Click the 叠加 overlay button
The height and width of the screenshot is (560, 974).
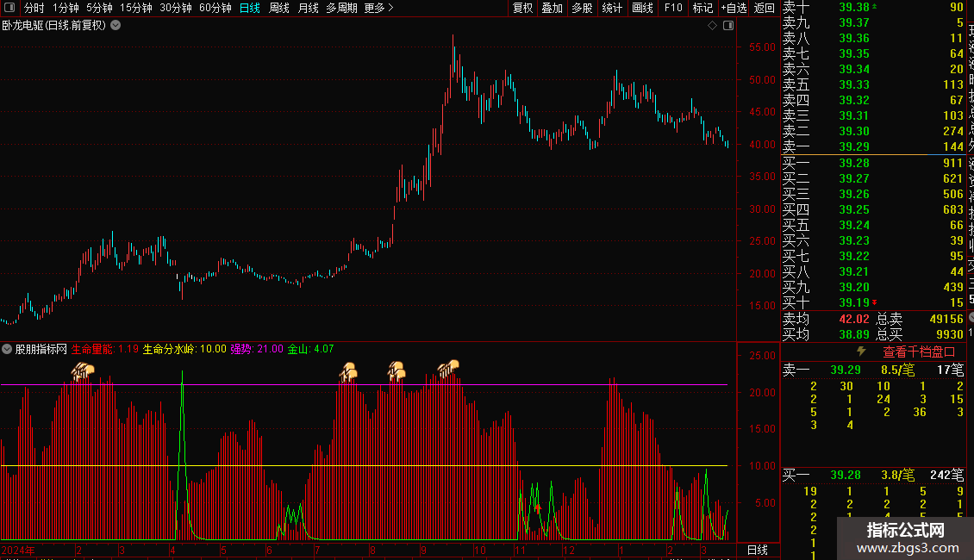coord(553,8)
